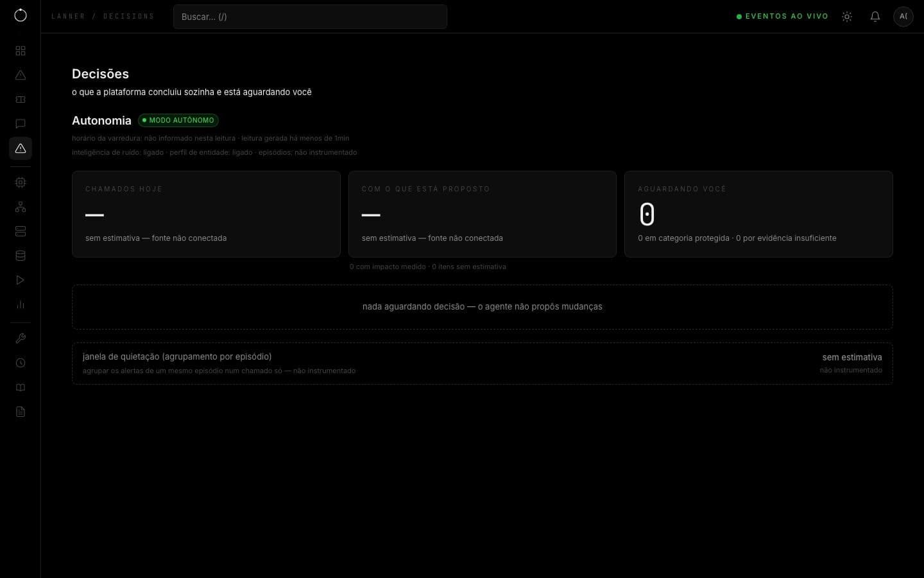Open the notifications bell

click(875, 17)
